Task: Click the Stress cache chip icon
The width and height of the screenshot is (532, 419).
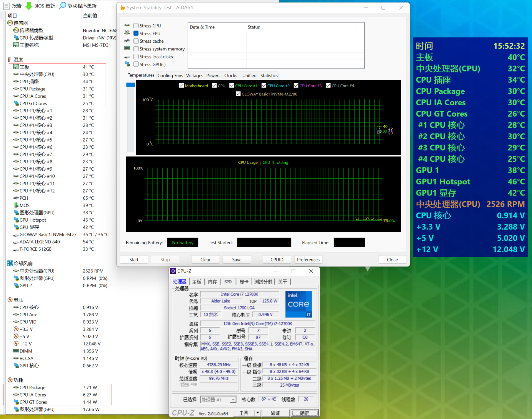Action: coord(127,41)
